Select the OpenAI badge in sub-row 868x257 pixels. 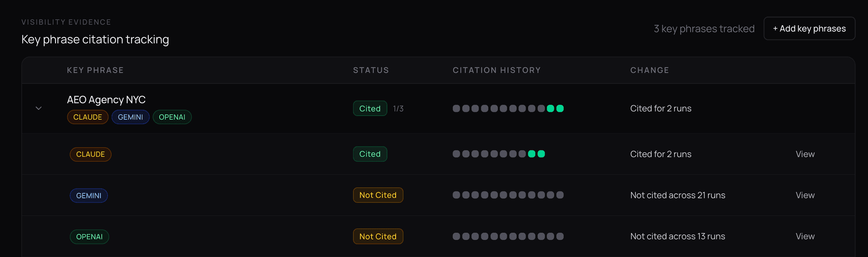point(89,237)
